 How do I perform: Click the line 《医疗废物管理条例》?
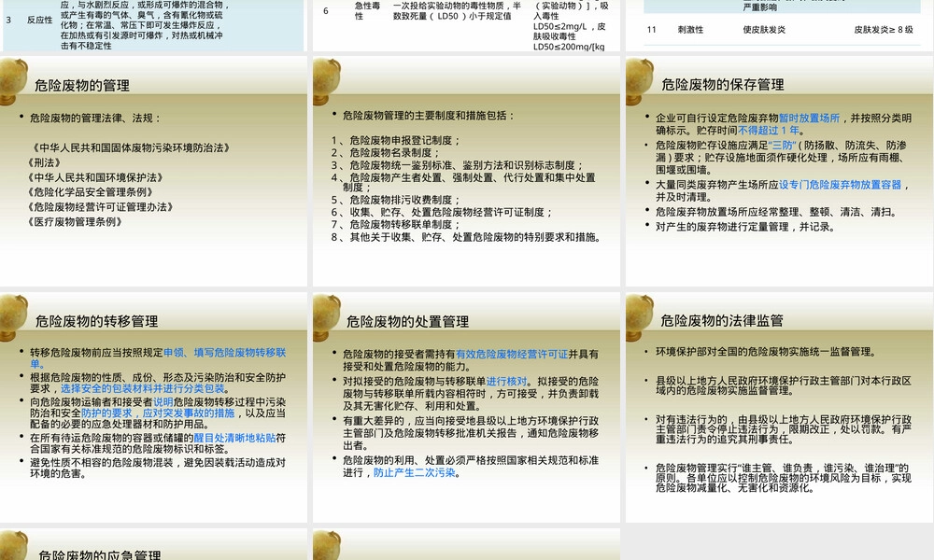click(75, 222)
